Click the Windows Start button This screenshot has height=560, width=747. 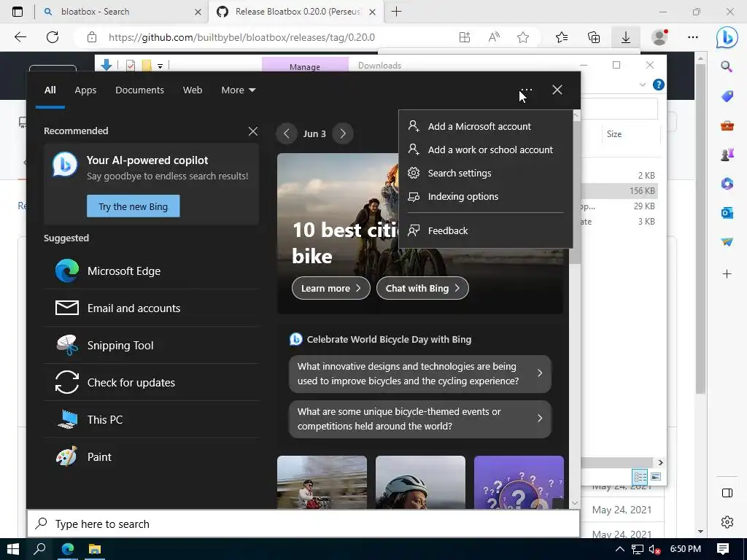point(13,549)
